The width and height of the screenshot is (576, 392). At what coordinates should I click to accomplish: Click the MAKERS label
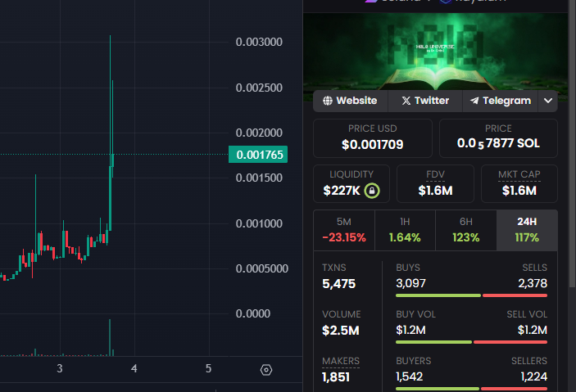click(x=341, y=361)
